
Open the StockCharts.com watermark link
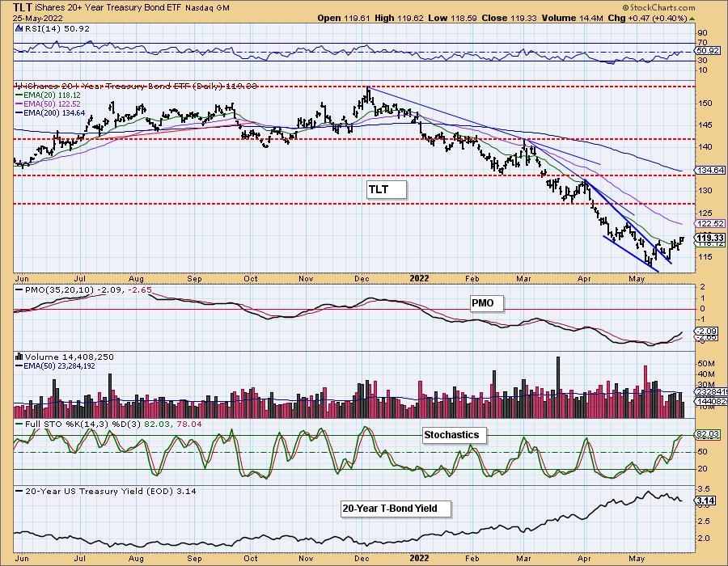click(658, 7)
